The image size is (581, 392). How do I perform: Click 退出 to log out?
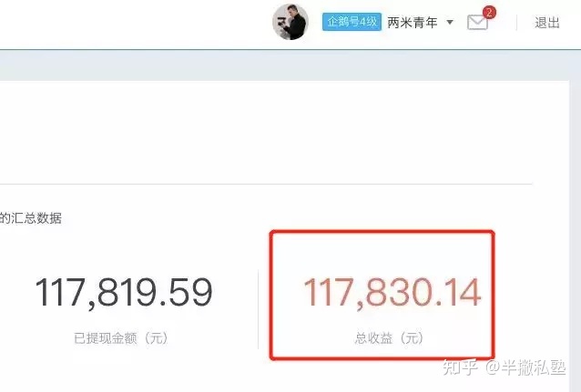547,23
